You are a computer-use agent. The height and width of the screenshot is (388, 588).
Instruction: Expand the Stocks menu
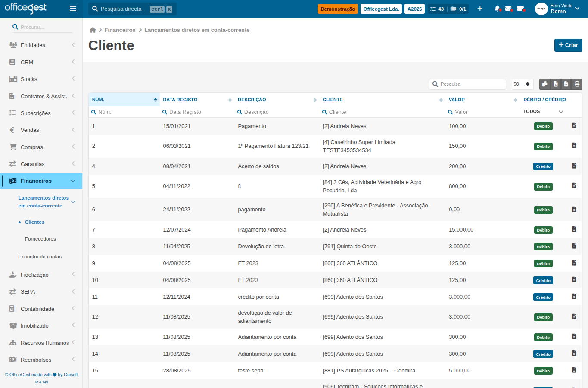(x=41, y=79)
